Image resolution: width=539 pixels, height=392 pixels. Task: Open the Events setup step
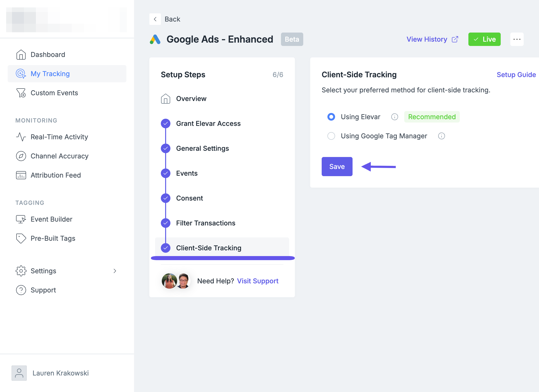pyautogui.click(x=222, y=173)
